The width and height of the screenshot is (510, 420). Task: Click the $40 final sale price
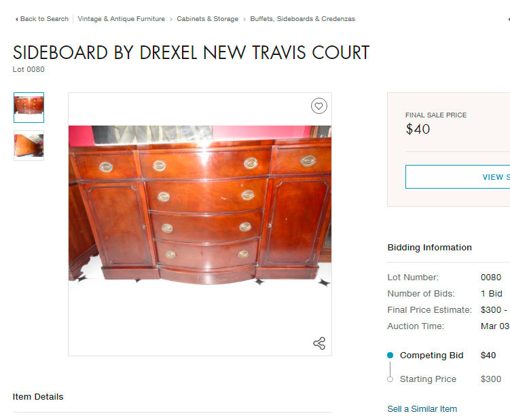tap(418, 130)
